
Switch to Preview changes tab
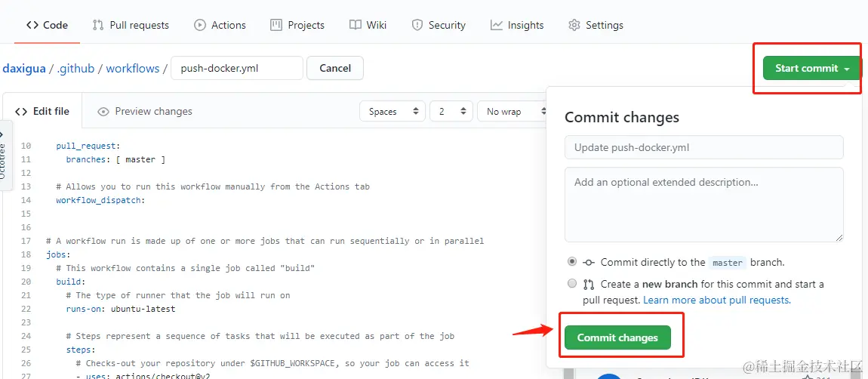coord(144,112)
